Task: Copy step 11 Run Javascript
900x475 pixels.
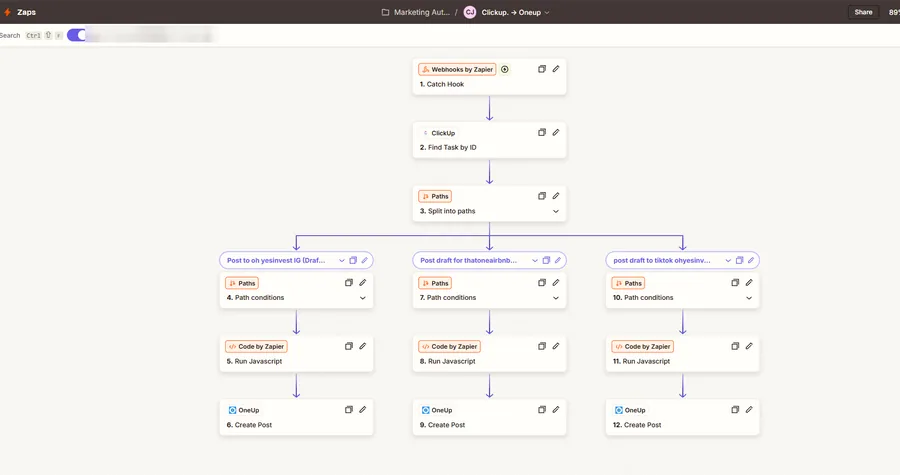Action: 735,346
